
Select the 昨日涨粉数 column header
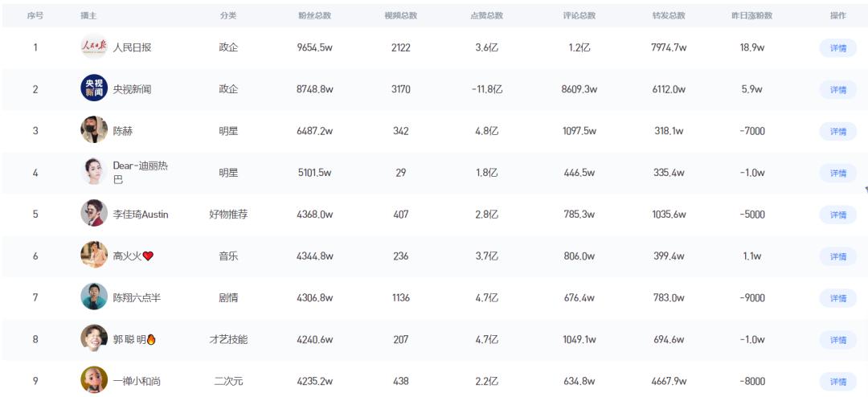pyautogui.click(x=751, y=16)
